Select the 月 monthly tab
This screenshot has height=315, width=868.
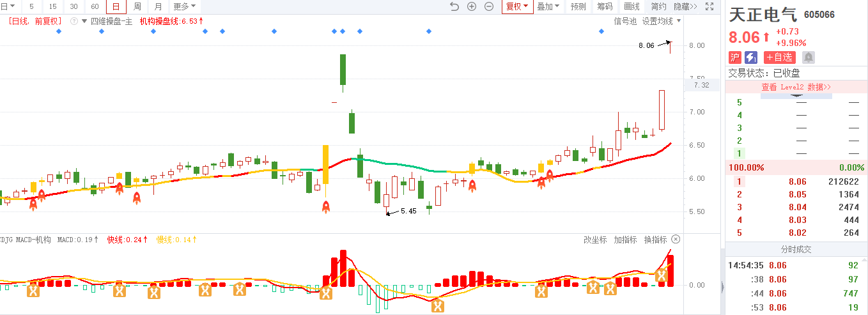[x=158, y=6]
